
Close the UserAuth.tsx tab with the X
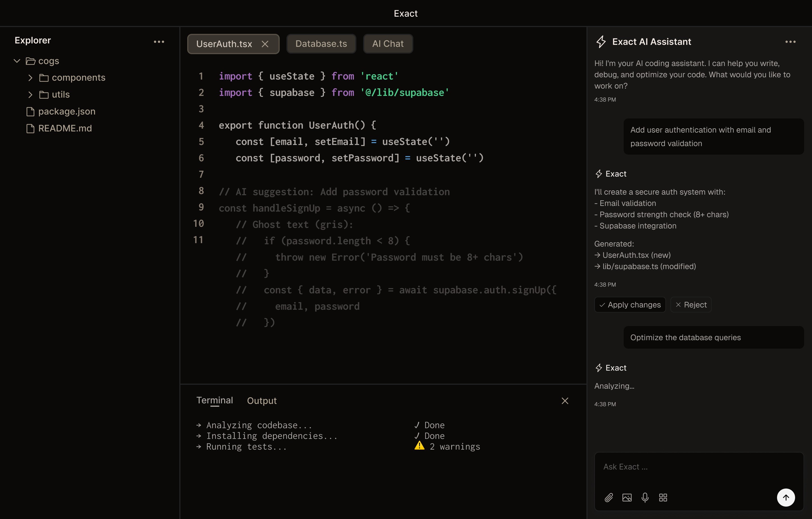(x=265, y=44)
